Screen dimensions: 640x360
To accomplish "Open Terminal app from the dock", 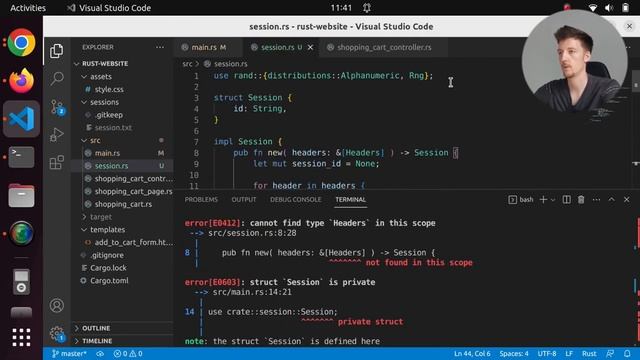I will click(x=21, y=157).
